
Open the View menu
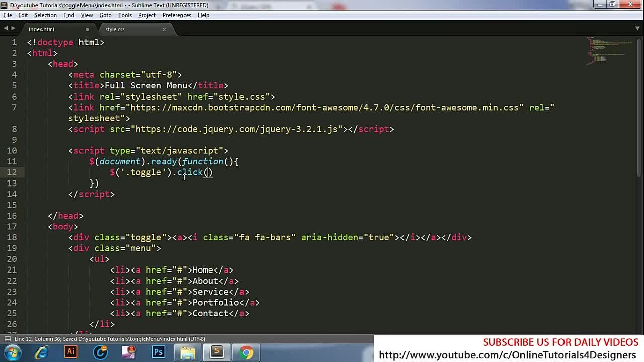[87, 15]
